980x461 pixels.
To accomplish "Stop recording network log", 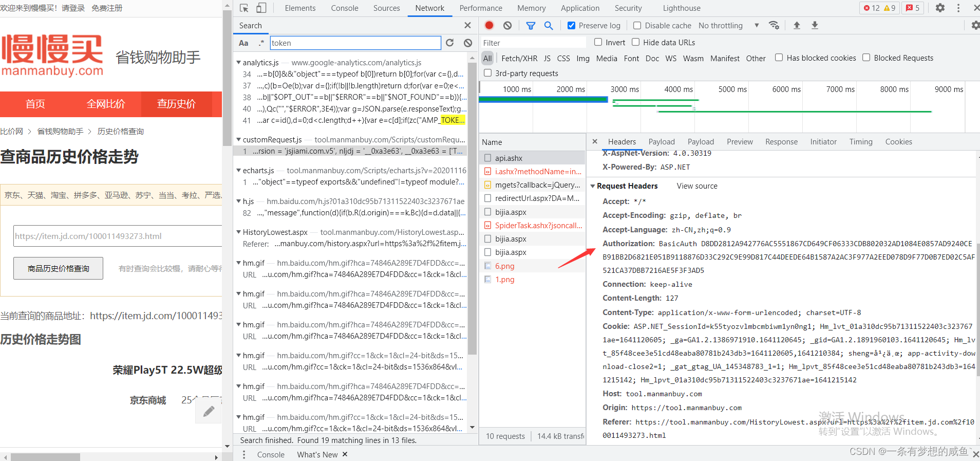I will tap(489, 25).
